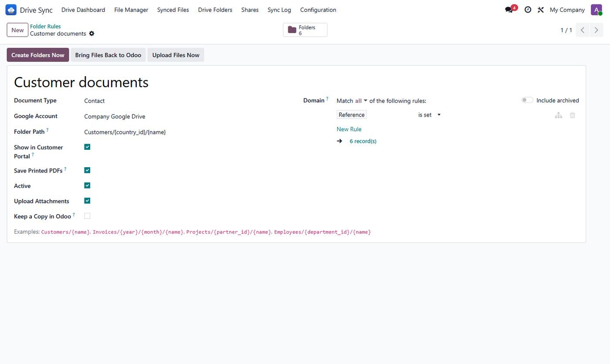This screenshot has width=610, height=364.
Task: Delete the Reference domain rule
Action: click(573, 115)
